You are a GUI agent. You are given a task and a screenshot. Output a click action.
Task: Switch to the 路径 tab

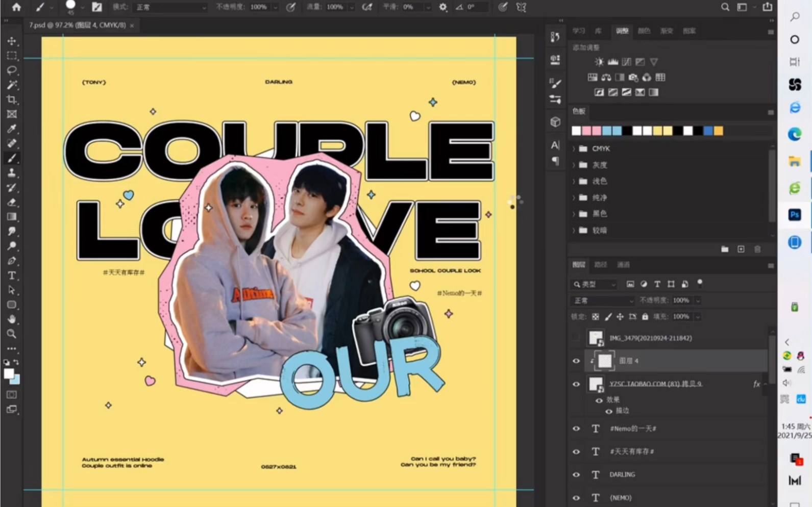coord(601,265)
